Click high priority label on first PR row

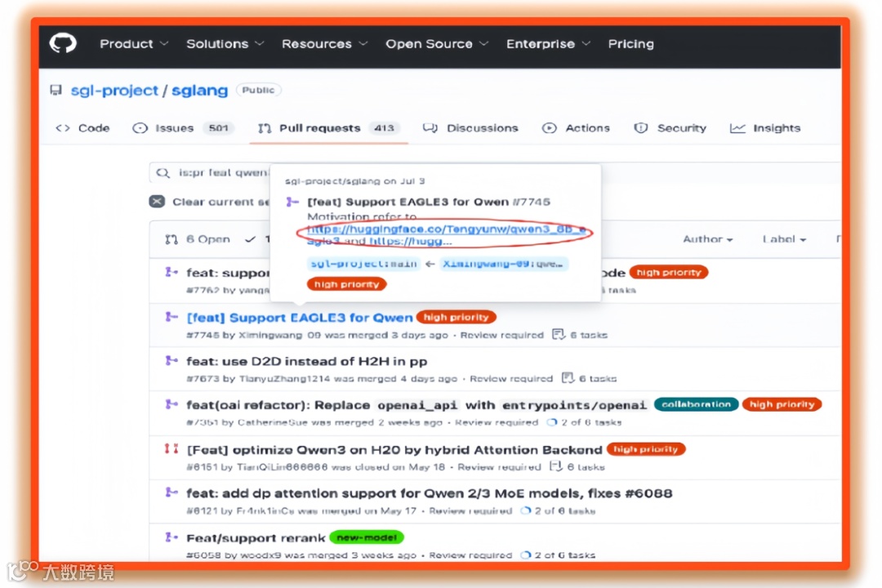pos(669,272)
